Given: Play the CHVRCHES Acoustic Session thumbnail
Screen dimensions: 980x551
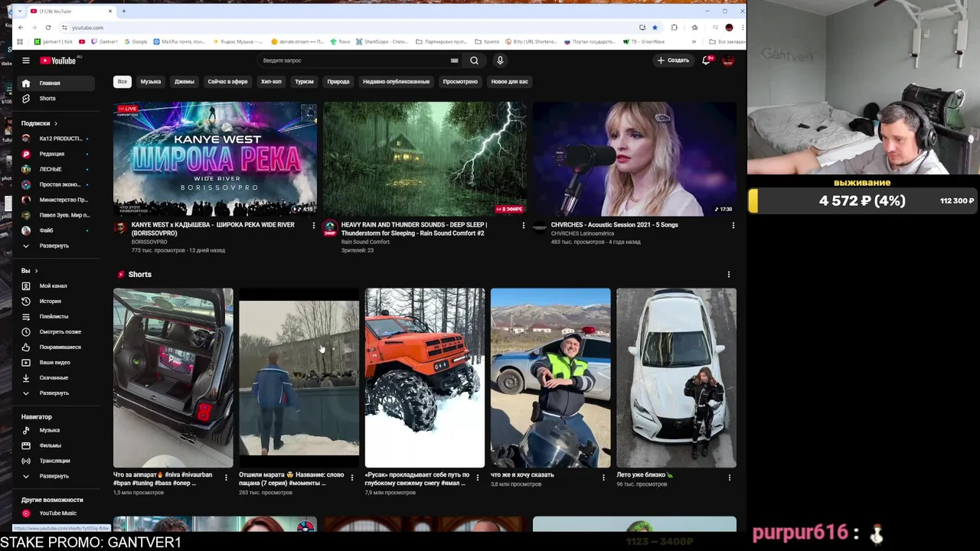Looking at the screenshot, I should (x=635, y=159).
